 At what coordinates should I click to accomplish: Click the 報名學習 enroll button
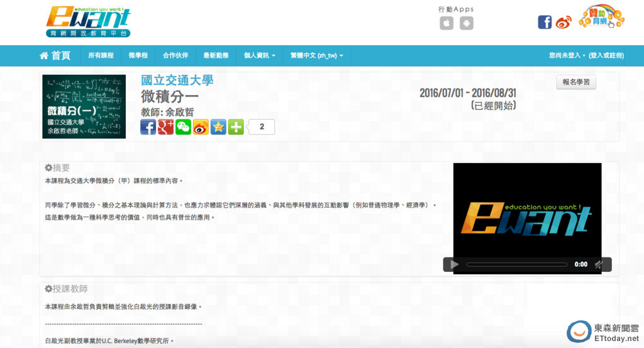tap(575, 82)
